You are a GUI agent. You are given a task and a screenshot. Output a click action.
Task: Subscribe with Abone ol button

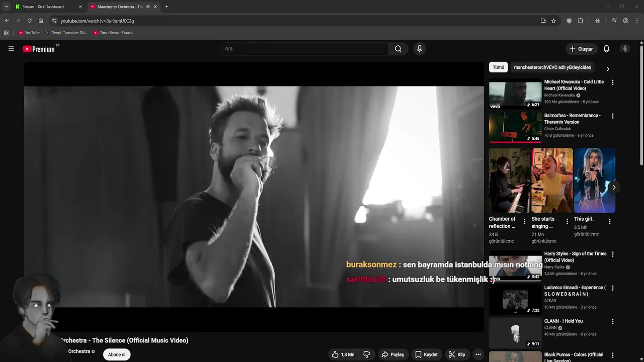coord(116,354)
